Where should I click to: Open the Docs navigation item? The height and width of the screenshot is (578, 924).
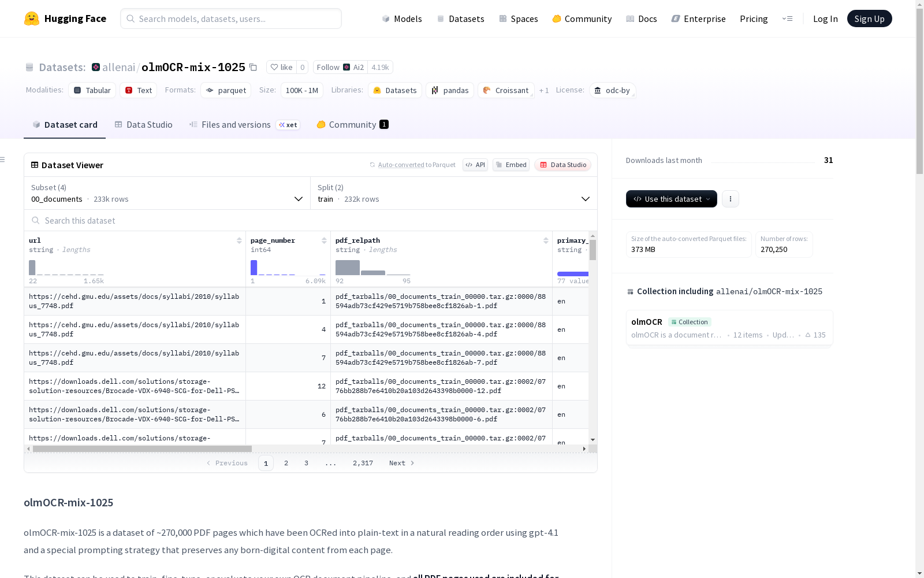coord(642,18)
